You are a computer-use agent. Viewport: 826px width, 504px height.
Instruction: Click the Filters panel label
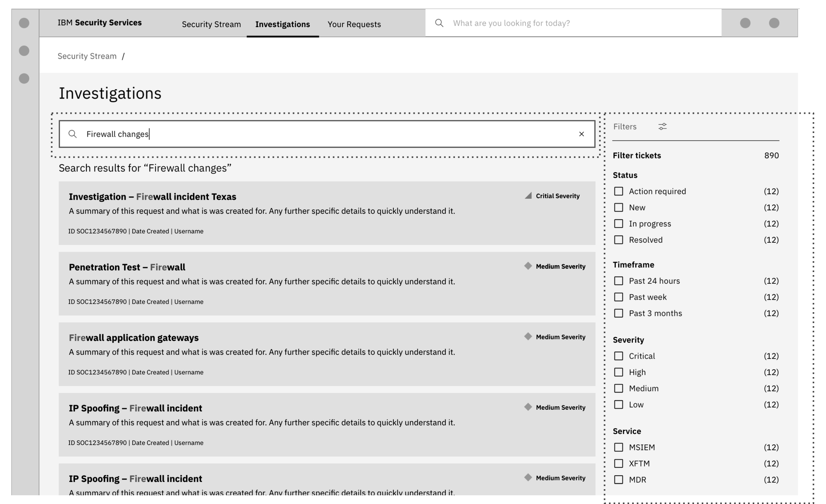click(x=625, y=126)
